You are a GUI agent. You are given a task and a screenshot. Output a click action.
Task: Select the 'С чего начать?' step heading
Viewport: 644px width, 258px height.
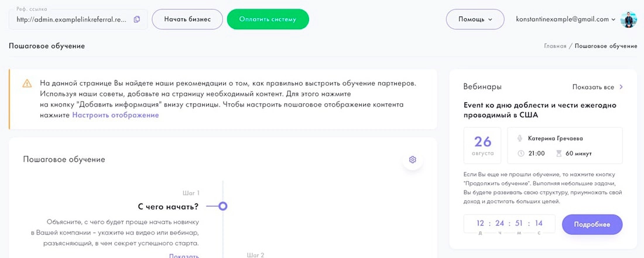[x=169, y=206]
